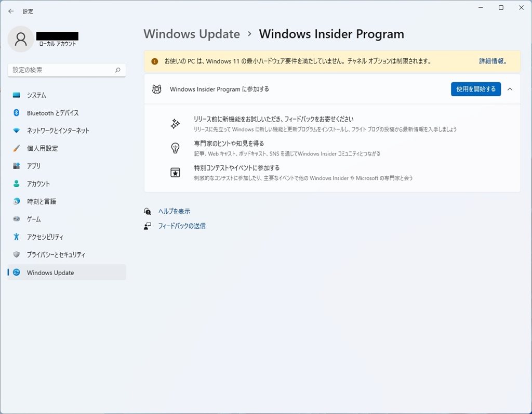Click Windows Insider Program に参加する header text
This screenshot has height=414, width=532.
(x=220, y=89)
